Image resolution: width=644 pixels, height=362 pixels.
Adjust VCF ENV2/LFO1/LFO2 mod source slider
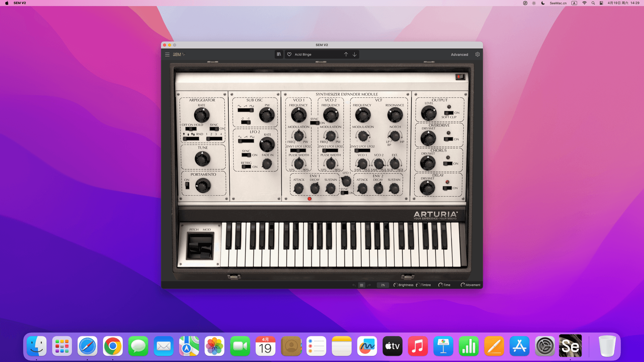click(362, 150)
